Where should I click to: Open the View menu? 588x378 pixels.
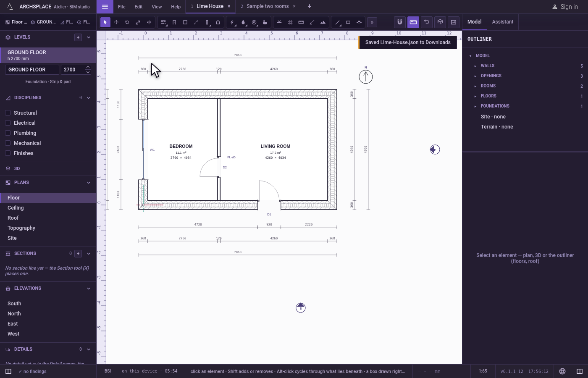click(x=157, y=7)
